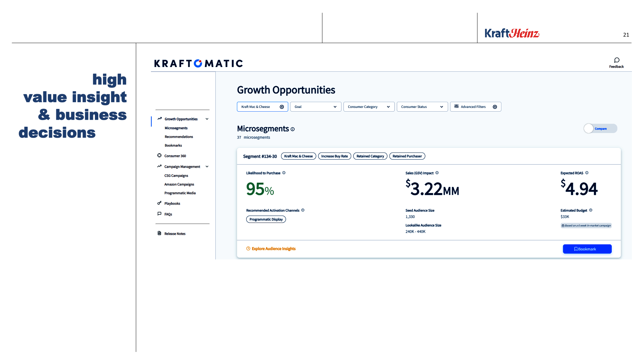Viewport: 644px width, 362px height.
Task: Click the Microsegments info icon
Action: 292,129
